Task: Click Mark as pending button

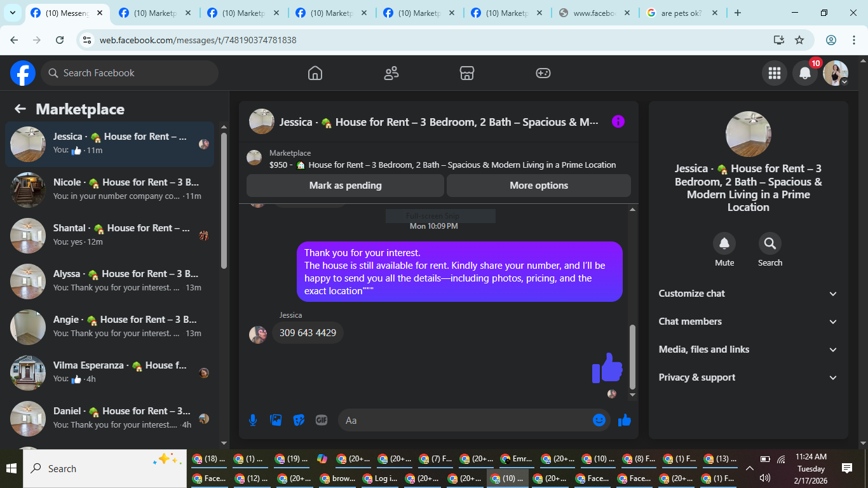Action: pos(345,186)
